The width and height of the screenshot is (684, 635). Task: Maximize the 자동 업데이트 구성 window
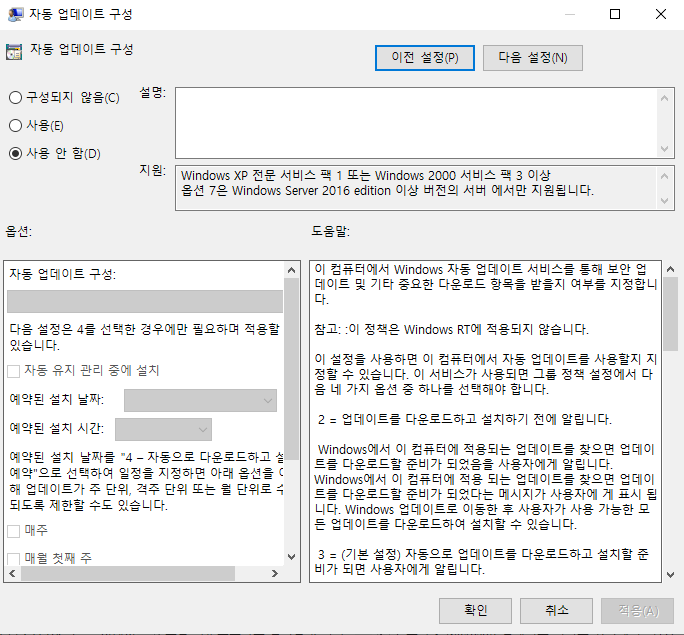(x=615, y=14)
